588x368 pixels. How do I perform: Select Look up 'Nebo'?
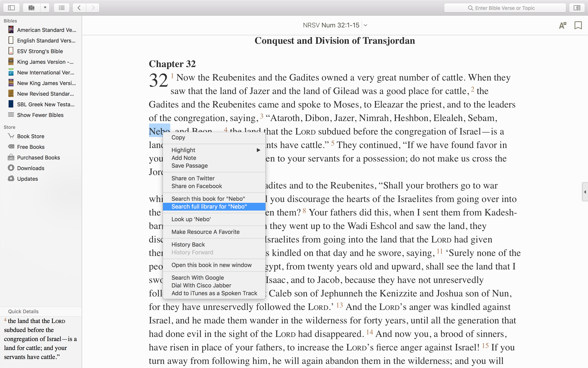click(x=214, y=219)
